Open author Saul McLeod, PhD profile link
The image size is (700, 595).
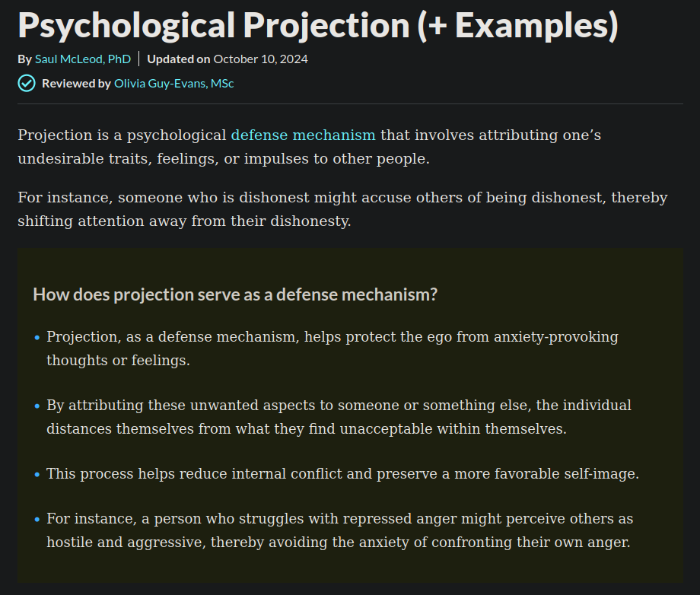pyautogui.click(x=83, y=59)
